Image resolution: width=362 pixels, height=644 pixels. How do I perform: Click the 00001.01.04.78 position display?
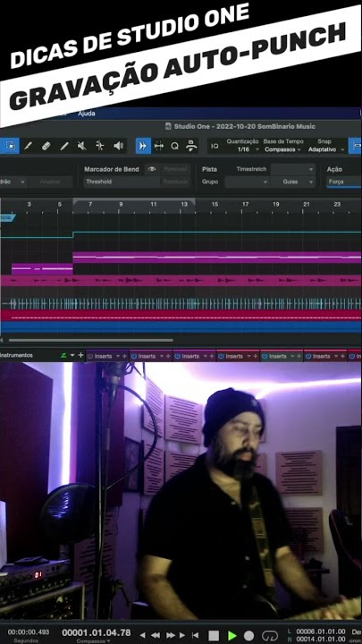[97, 632]
